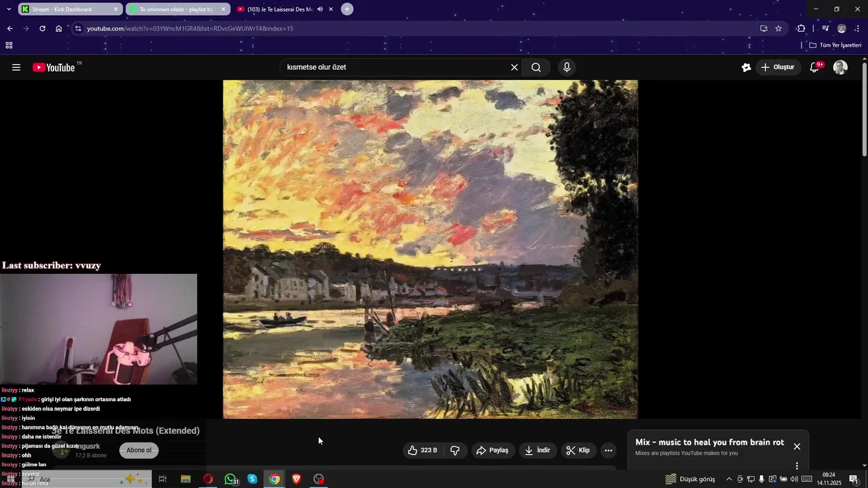Open a new browser tab
Screen dimensions: 868x488
pyautogui.click(x=347, y=9)
